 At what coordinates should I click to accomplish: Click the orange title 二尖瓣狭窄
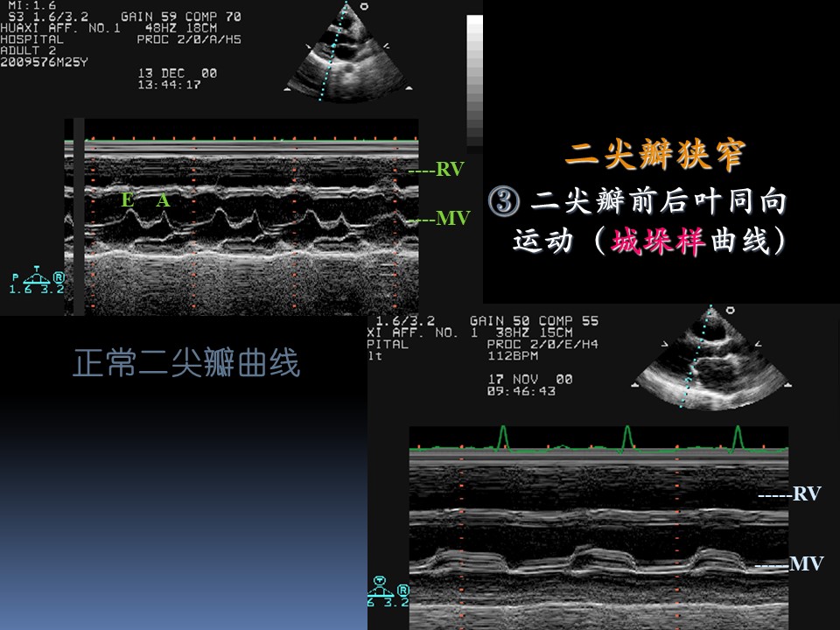[x=655, y=155]
